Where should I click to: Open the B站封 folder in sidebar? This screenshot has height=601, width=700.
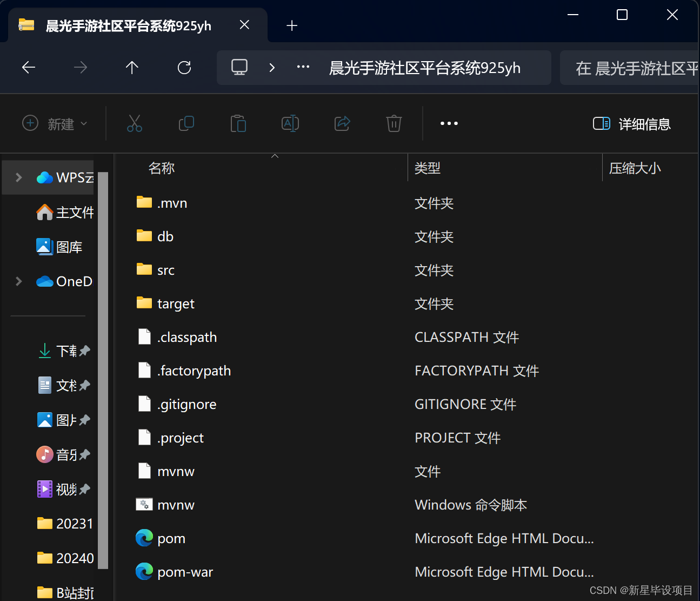(65, 593)
